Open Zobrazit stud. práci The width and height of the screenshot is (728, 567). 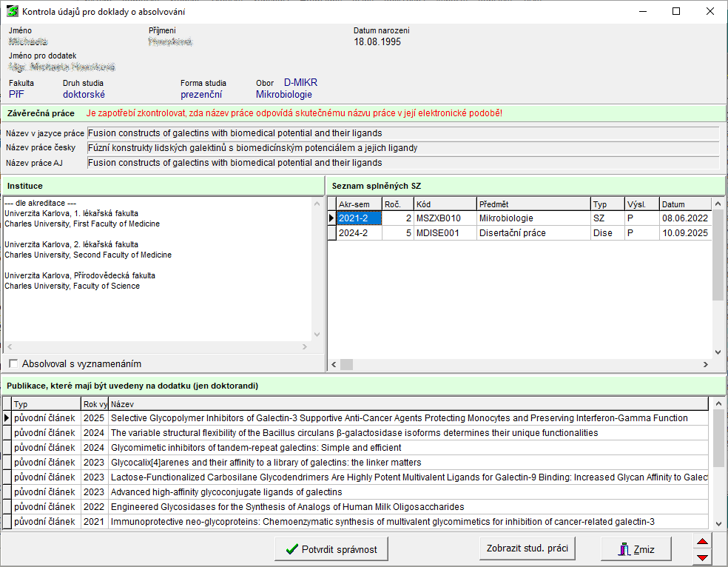click(528, 549)
